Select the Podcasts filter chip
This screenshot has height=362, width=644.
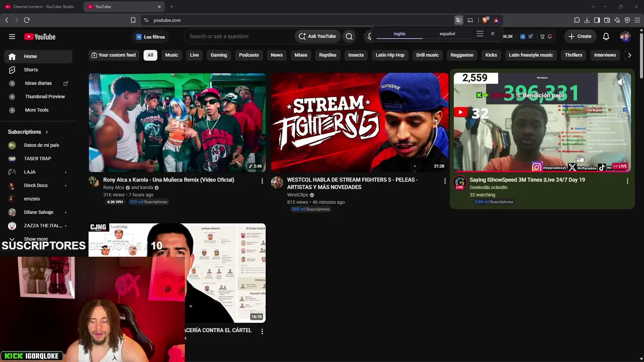[249, 55]
